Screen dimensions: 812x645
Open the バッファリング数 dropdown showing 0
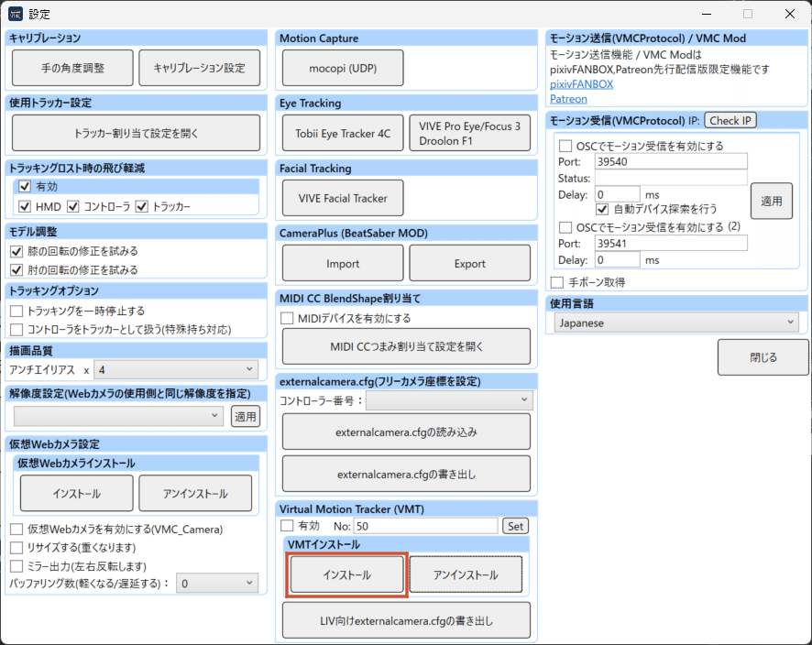tap(217, 584)
